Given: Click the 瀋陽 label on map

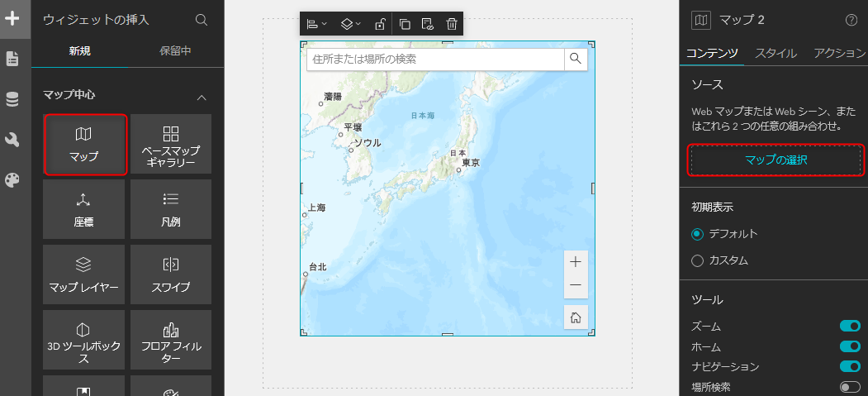Looking at the screenshot, I should coord(333,97).
